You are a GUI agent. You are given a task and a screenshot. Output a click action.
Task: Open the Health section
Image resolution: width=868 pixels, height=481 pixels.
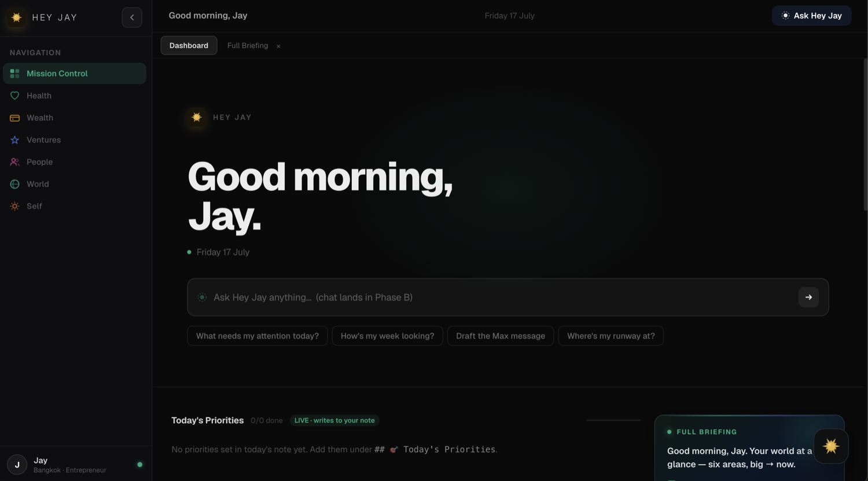(x=75, y=96)
